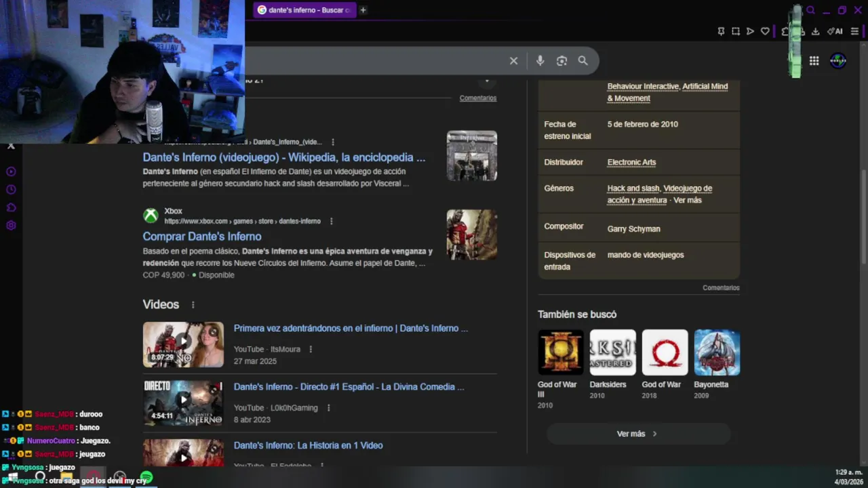Open the Wikipedia result cover image
Image resolution: width=868 pixels, height=488 pixels.
pyautogui.click(x=472, y=156)
